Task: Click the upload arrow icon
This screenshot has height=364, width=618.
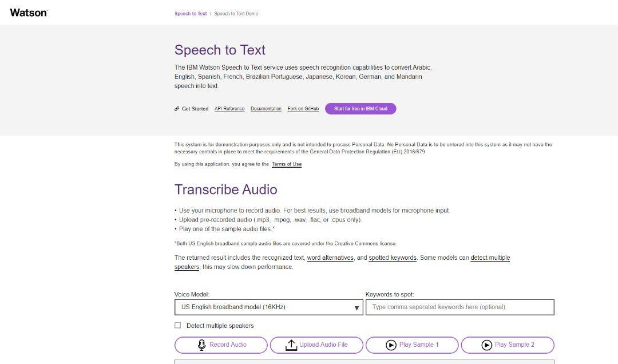Action: [291, 345]
